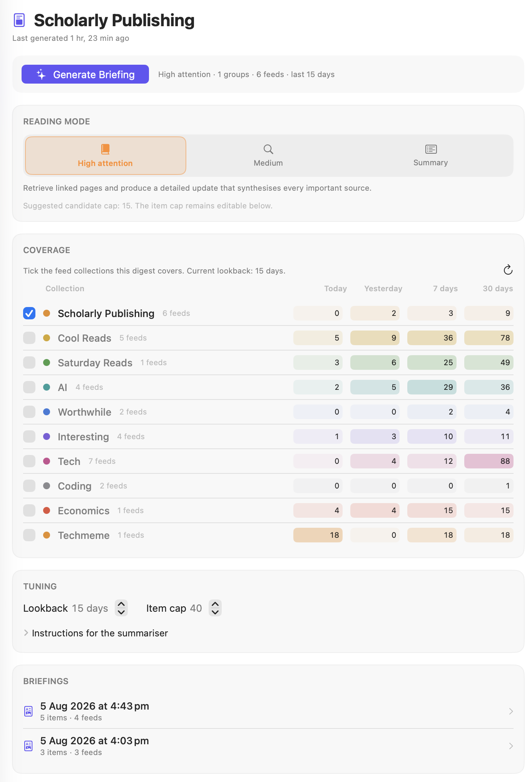Adjust the Lookback days stepper
The height and width of the screenshot is (782, 532).
tap(121, 608)
